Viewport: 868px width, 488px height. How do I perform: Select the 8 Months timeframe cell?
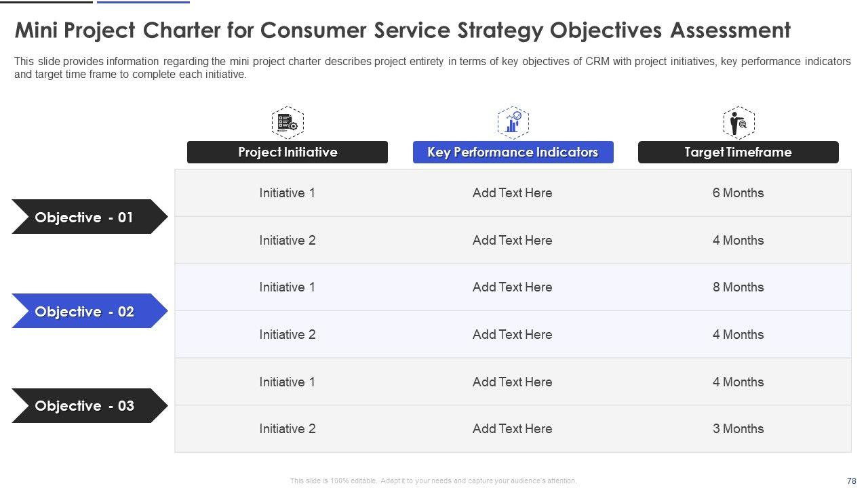738,287
